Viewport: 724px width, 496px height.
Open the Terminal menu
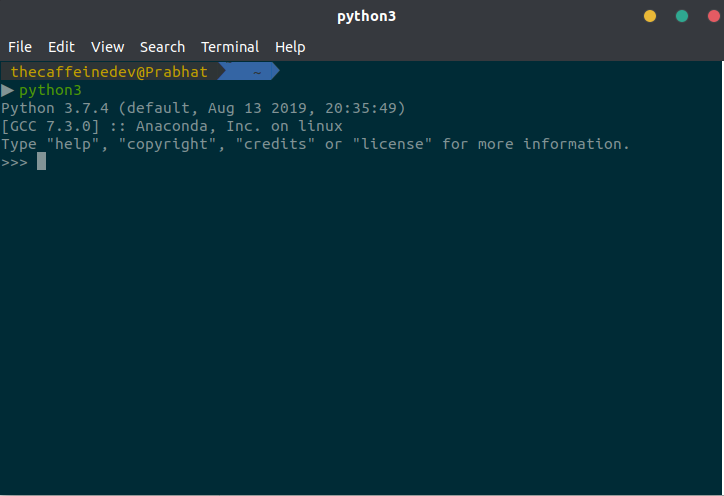point(230,47)
